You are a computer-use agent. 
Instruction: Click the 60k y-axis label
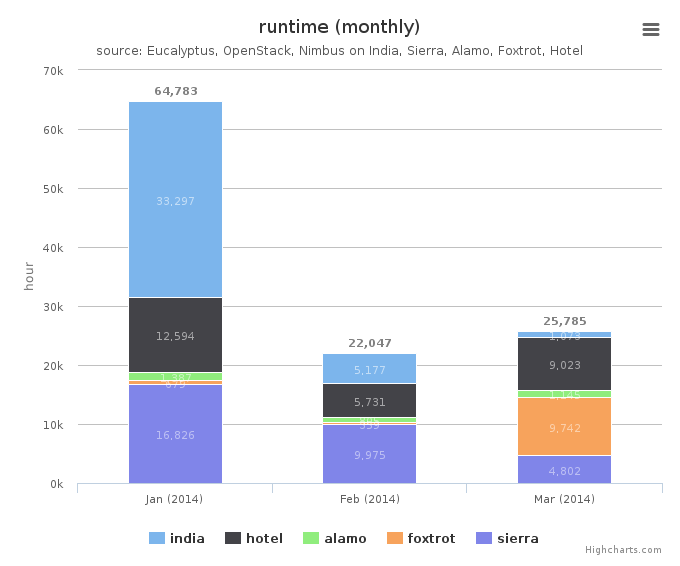(x=53, y=130)
